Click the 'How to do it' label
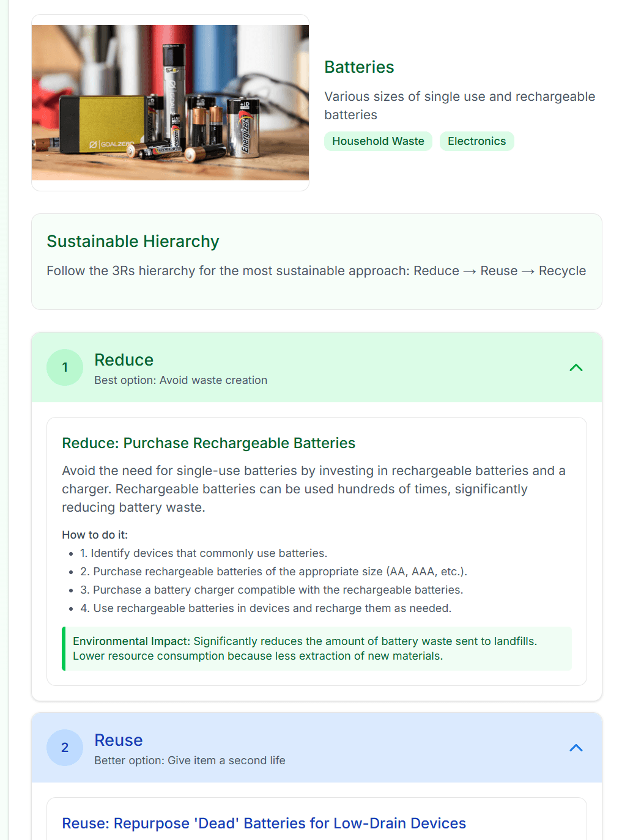This screenshot has height=840, width=622. 95,535
